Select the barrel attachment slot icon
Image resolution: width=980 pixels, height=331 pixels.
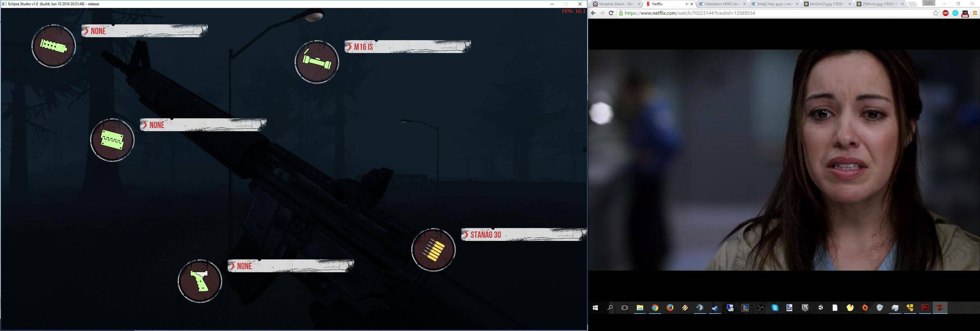[54, 46]
